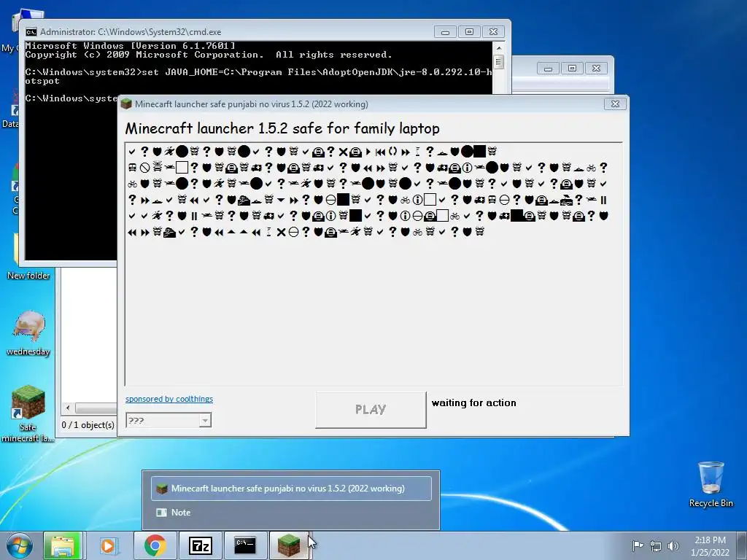Select the Safe minecraft launcher desktop shortcut
This screenshot has height=560, width=747.
[28, 414]
